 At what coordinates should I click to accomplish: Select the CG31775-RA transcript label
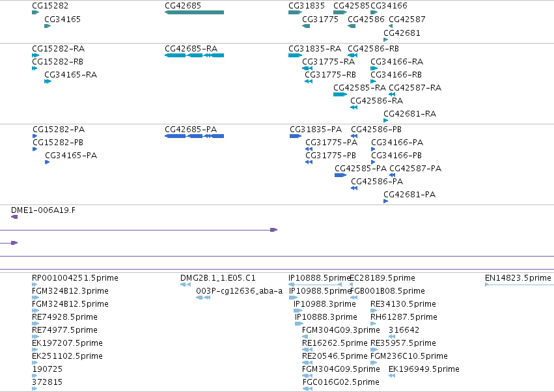329,61
